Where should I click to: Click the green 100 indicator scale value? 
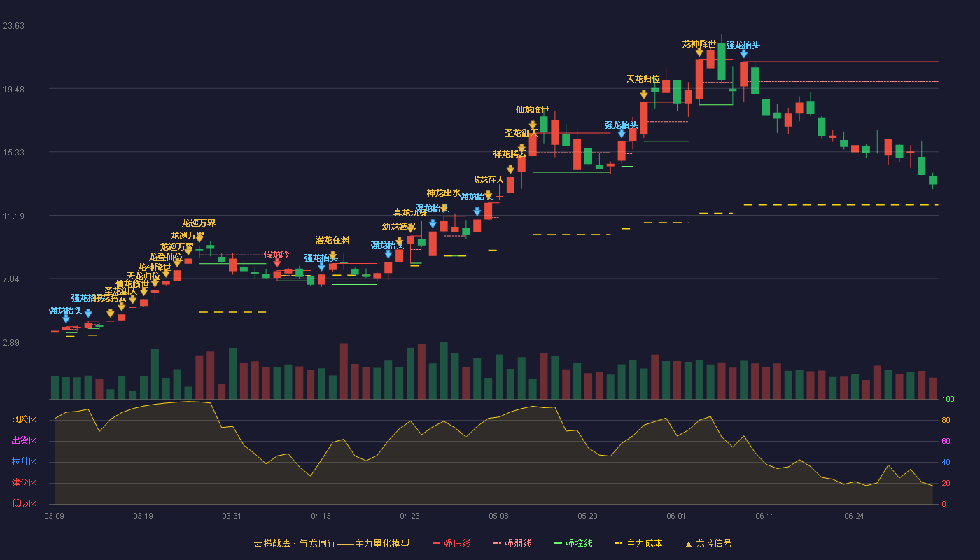coord(948,400)
